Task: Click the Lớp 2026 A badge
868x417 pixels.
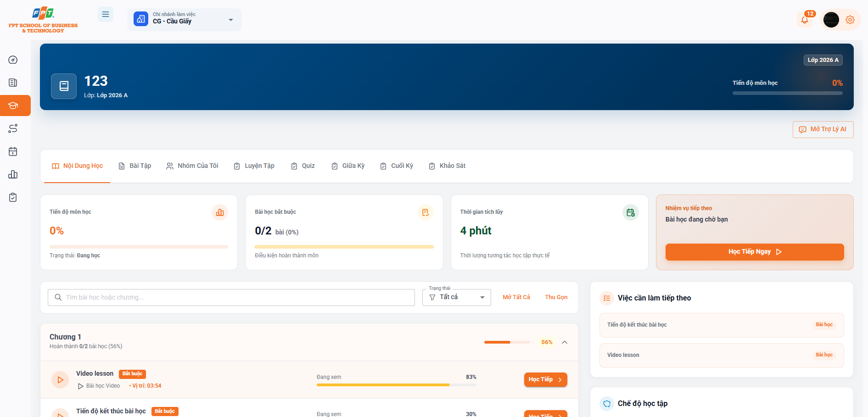Action: [823, 60]
